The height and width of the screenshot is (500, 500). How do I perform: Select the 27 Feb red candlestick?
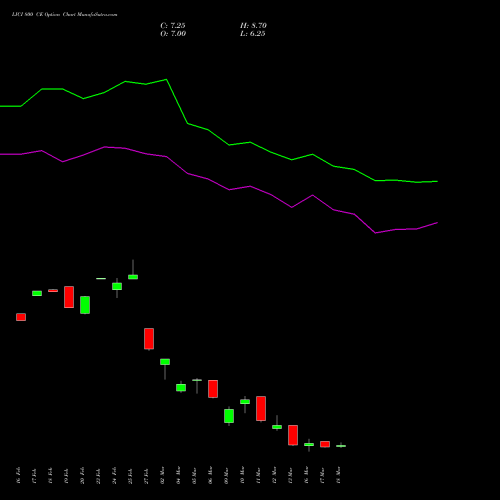[149, 339]
